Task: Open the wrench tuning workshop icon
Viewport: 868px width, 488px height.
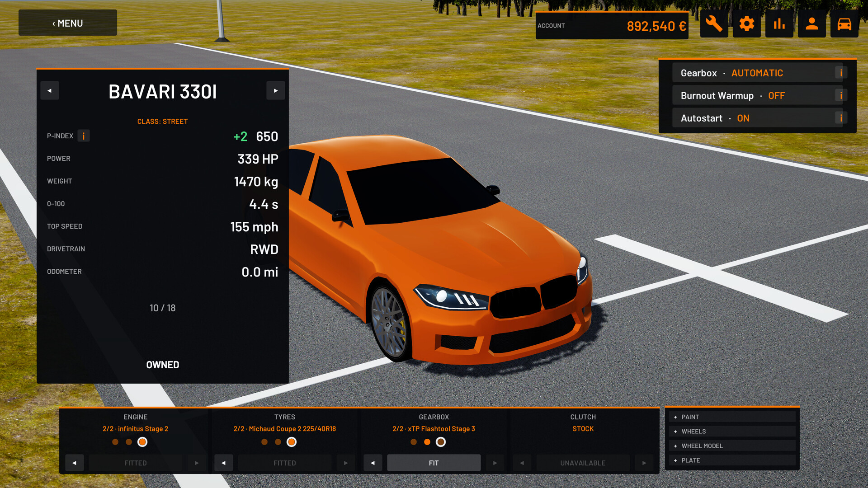Action: [714, 23]
